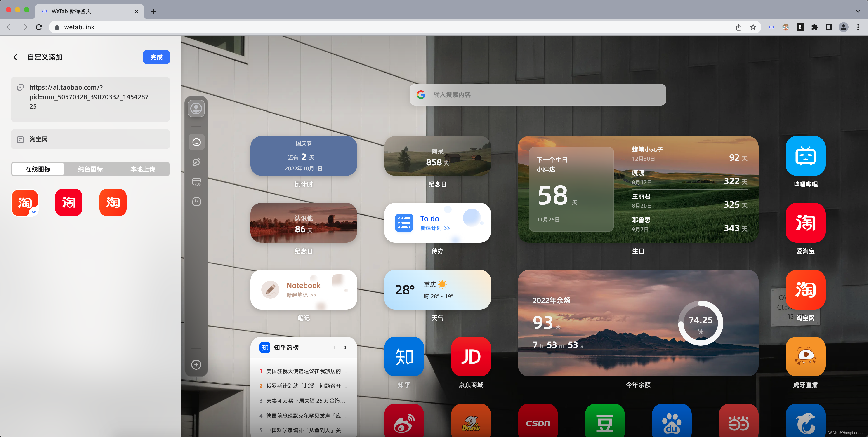Image resolution: width=868 pixels, height=437 pixels.
Task: Select the second red Taobao icon option
Action: (x=68, y=202)
